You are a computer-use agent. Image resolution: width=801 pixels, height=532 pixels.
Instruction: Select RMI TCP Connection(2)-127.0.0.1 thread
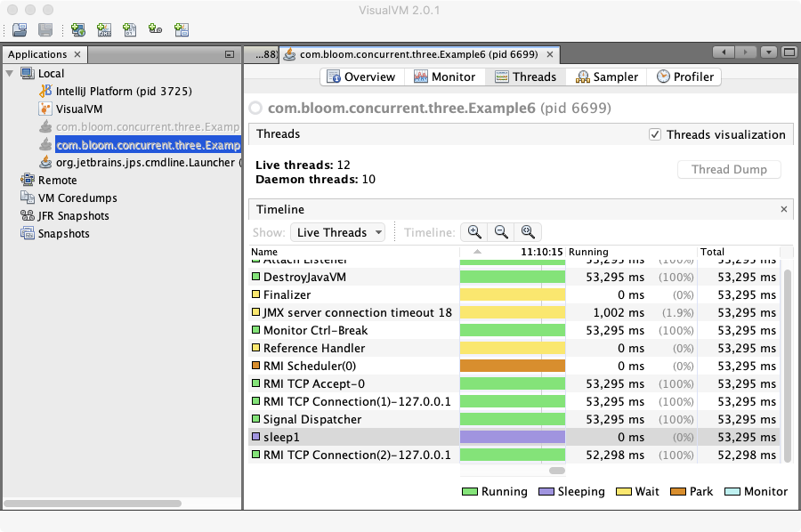click(x=514, y=455)
